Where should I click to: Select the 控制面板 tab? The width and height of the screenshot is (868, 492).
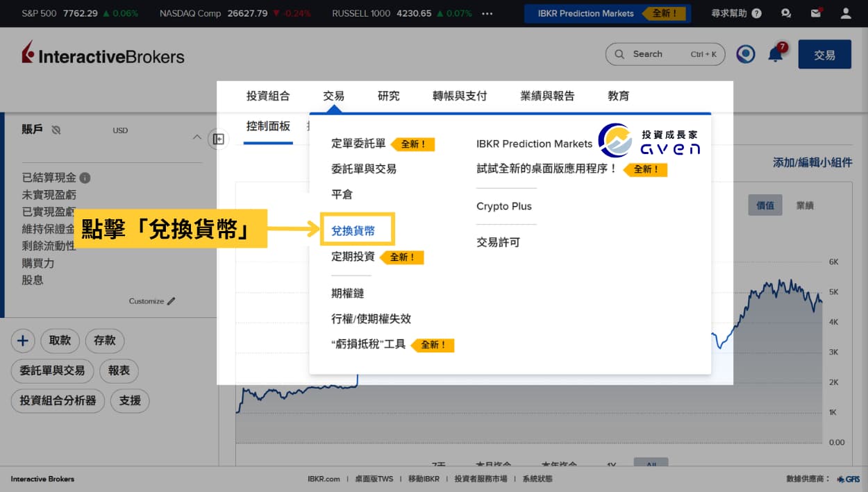click(x=268, y=126)
